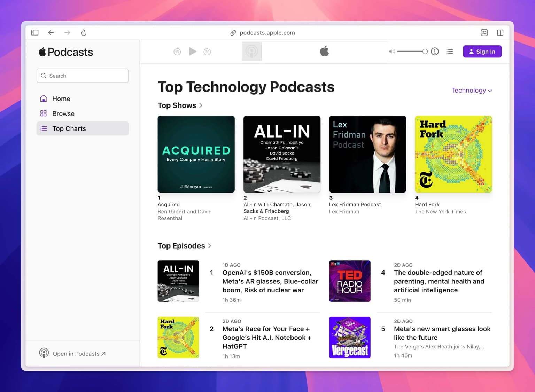Click the Home house icon

pyautogui.click(x=44, y=99)
